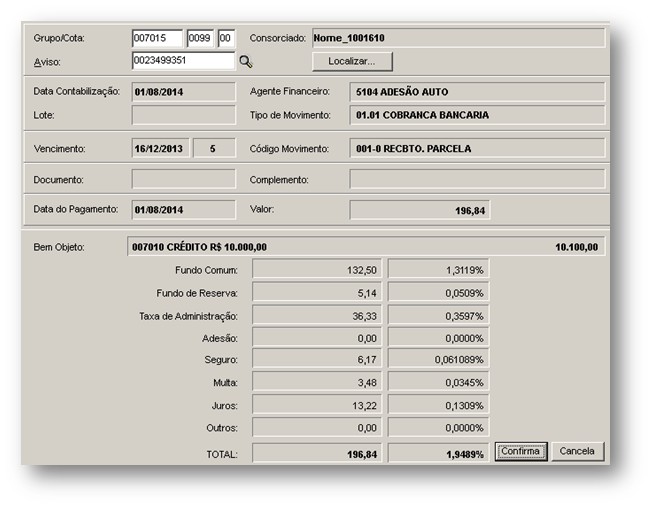This screenshot has height=507, width=652.
Task: Click the Adesão percentage field 0,0000%
Action: point(439,338)
